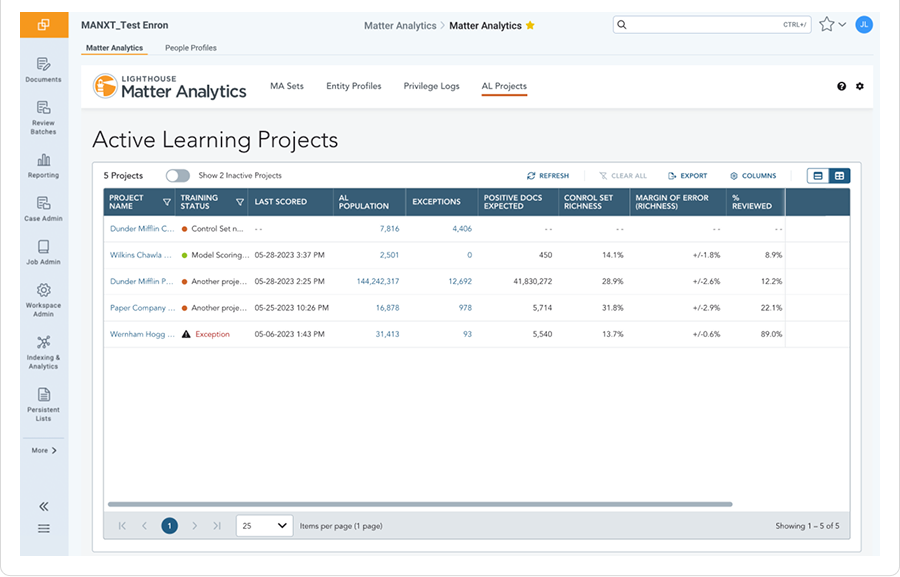The height and width of the screenshot is (577, 900).
Task: Expand the More sidebar items
Action: (44, 451)
